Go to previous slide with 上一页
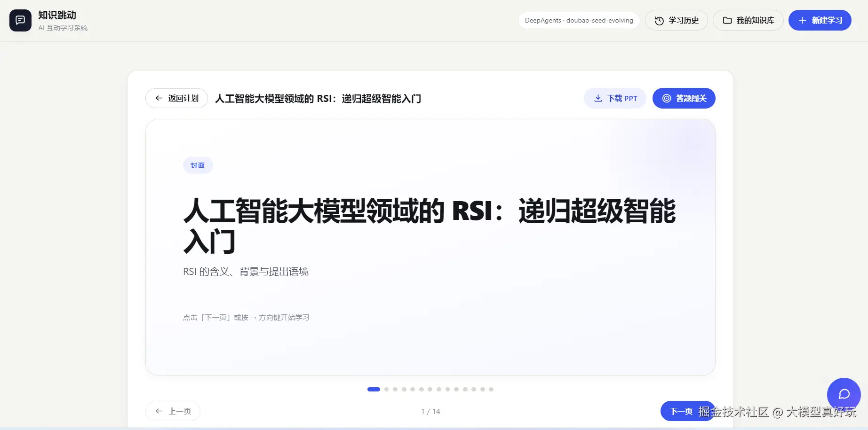868x430 pixels. [173, 411]
